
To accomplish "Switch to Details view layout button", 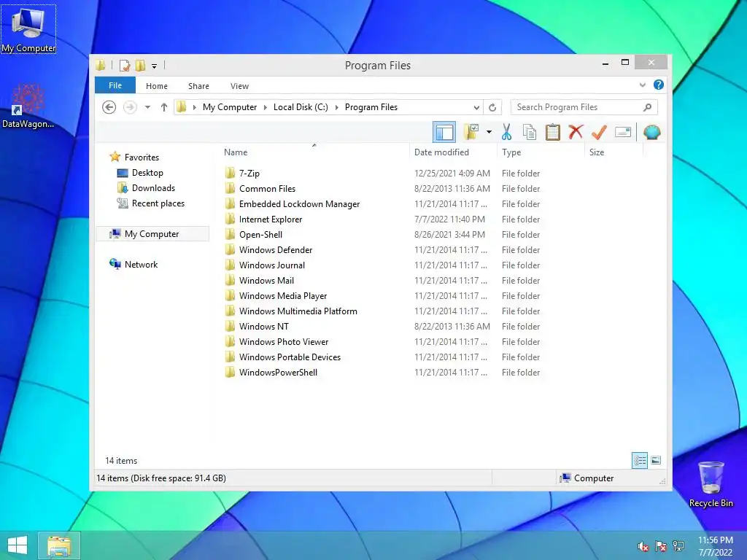I will (x=640, y=461).
